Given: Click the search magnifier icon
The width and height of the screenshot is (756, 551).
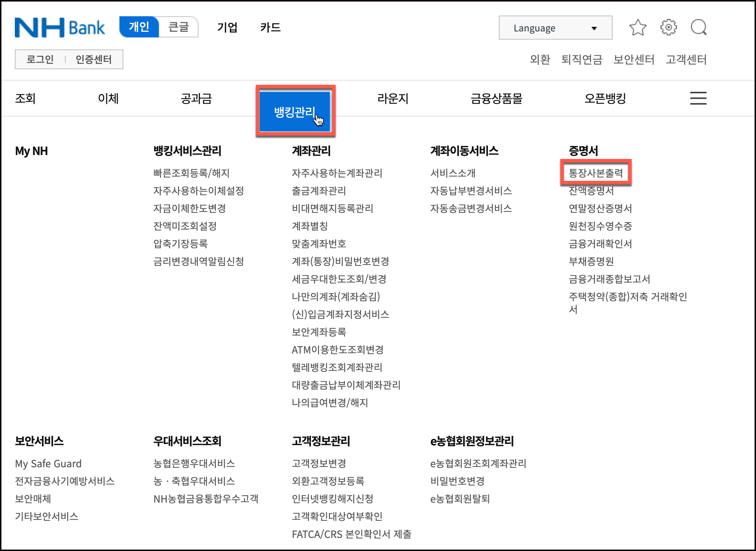Looking at the screenshot, I should coord(699,28).
